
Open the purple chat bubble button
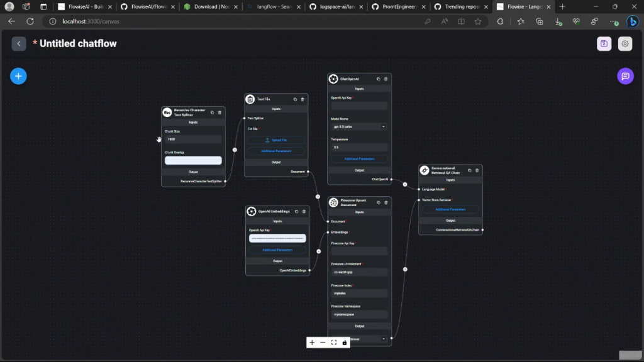(625, 76)
